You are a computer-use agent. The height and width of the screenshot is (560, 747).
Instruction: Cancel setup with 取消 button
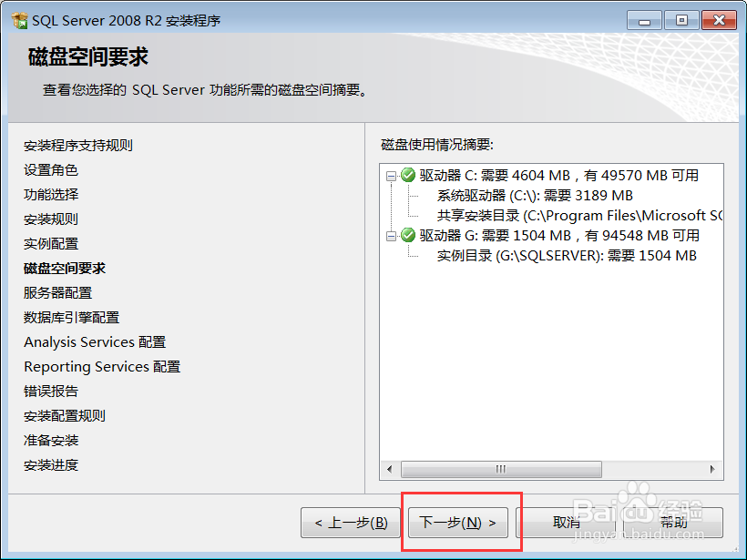point(566,523)
